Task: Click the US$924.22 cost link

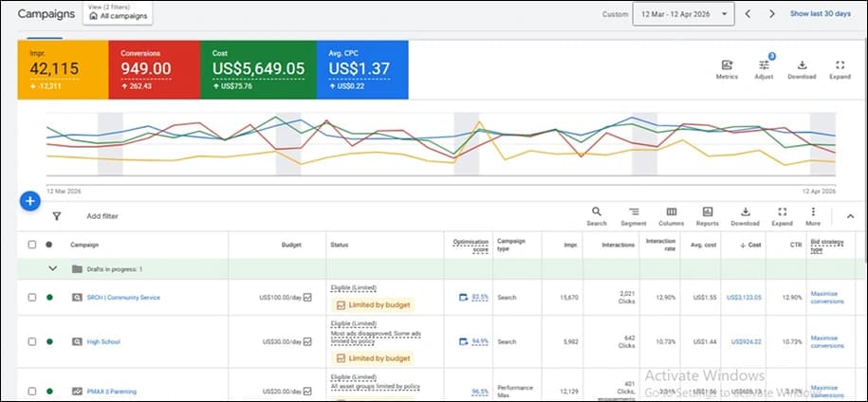Action: click(x=747, y=341)
